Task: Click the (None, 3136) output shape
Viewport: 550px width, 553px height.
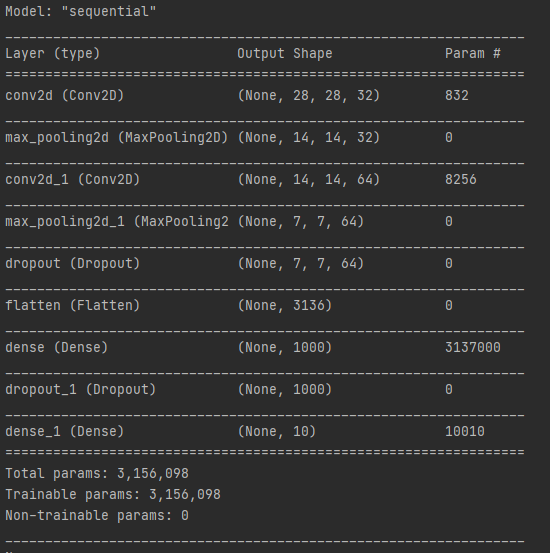Action: pos(285,305)
